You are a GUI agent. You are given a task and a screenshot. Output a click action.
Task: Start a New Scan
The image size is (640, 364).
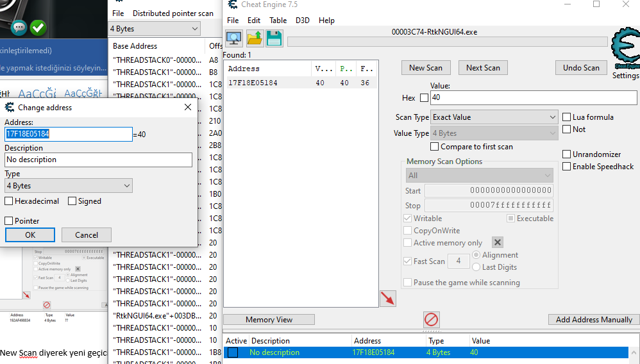click(x=426, y=68)
